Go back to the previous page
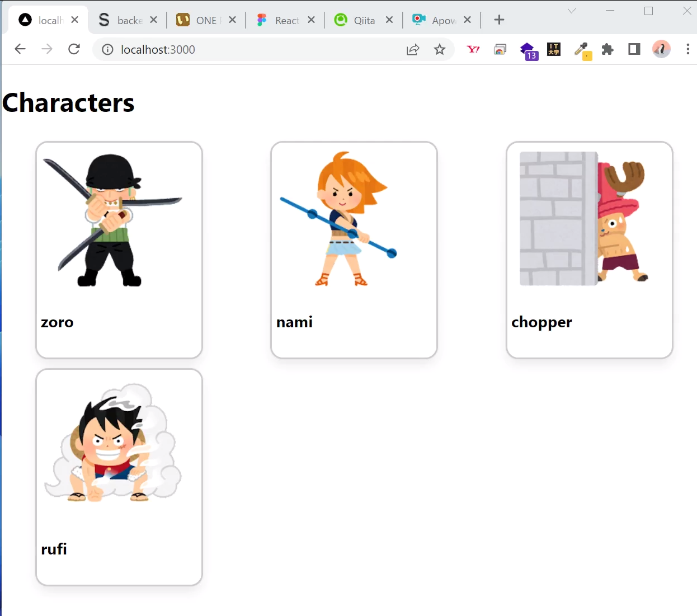This screenshot has height=616, width=697. (x=20, y=49)
